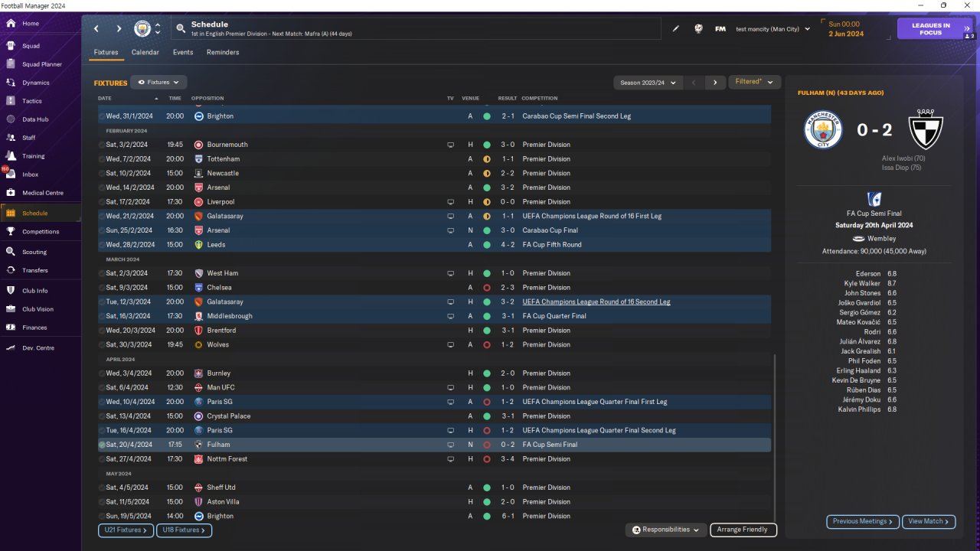Expand the Leagues in Focus arrows
The width and height of the screenshot is (980, 551).
(x=968, y=29)
